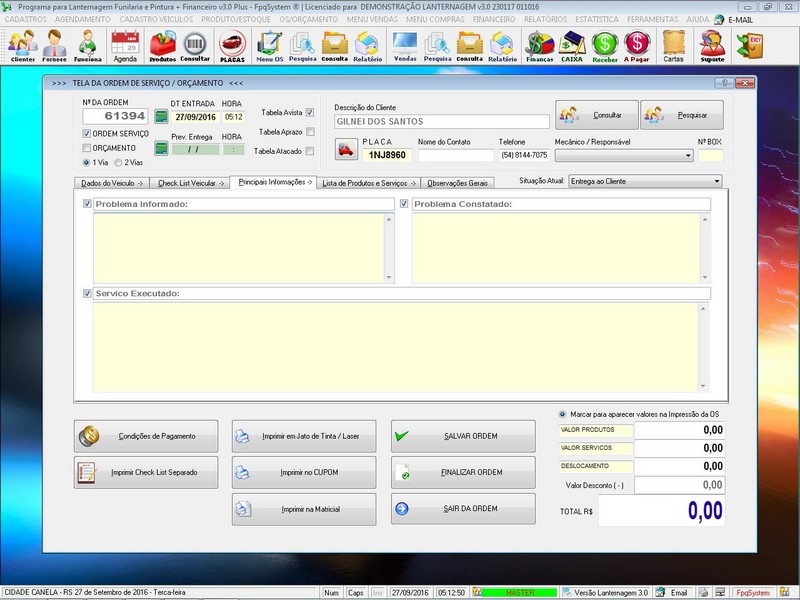The width and height of the screenshot is (800, 600).
Task: Open the PLACAS car icon
Action: point(232,45)
